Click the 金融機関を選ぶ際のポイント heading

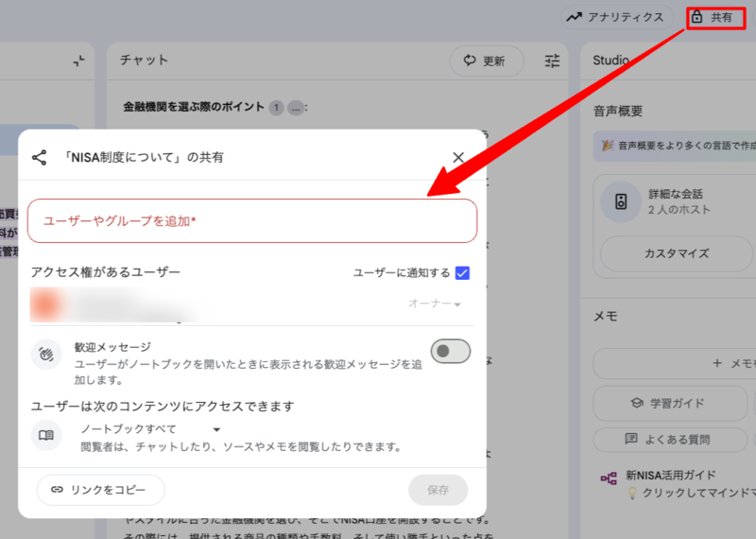coord(194,107)
